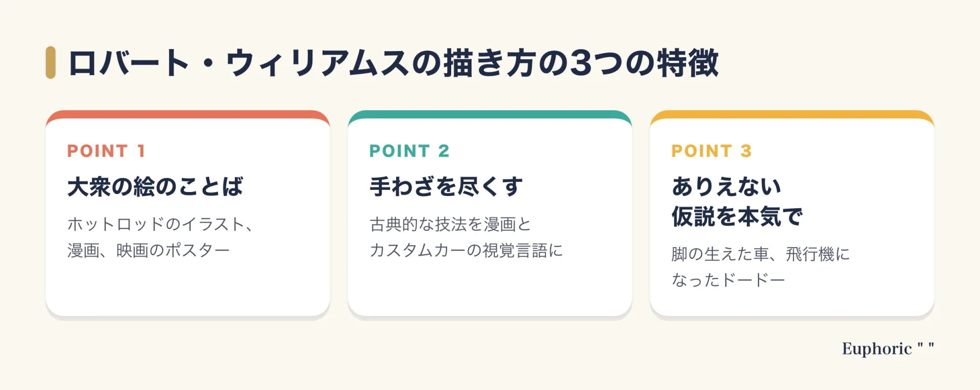The height and width of the screenshot is (390, 980).
Task: Click text カスタムカーの視覚言語に
Action: tap(466, 251)
